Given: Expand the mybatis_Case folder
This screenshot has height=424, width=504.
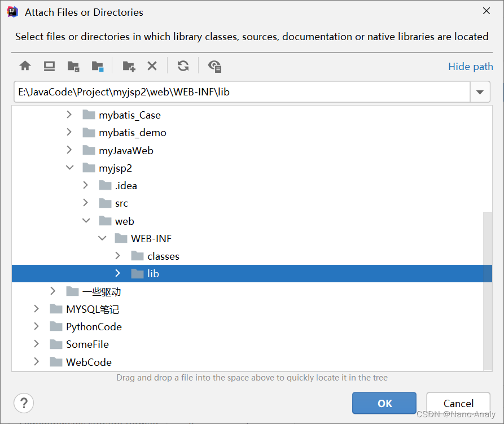Looking at the screenshot, I should point(69,115).
